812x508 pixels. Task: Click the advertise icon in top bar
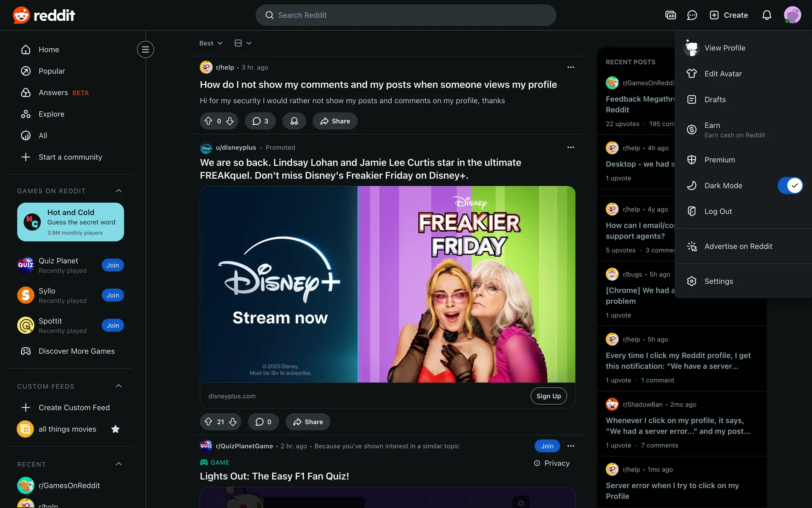670,15
